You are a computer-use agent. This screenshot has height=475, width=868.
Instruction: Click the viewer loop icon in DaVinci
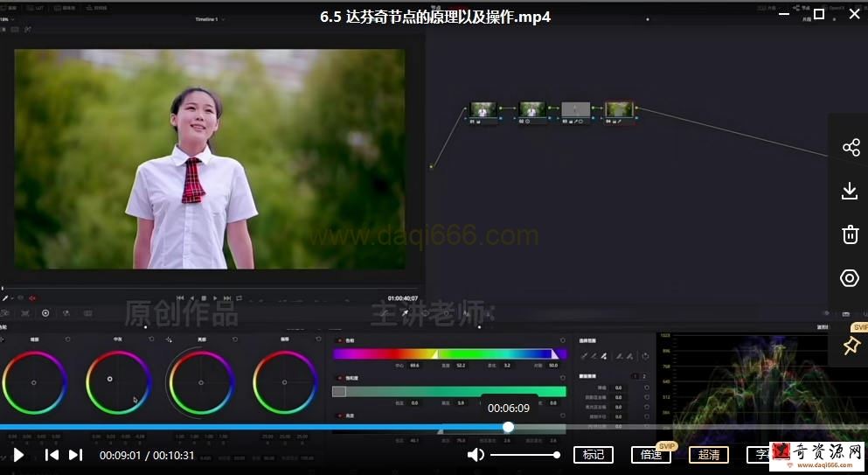pos(240,298)
